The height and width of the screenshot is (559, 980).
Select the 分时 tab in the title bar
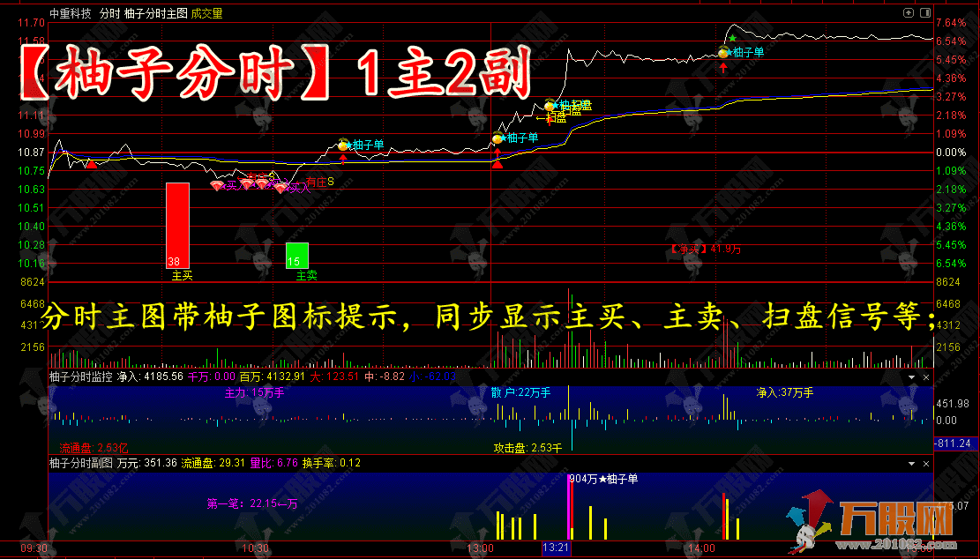coord(107,13)
